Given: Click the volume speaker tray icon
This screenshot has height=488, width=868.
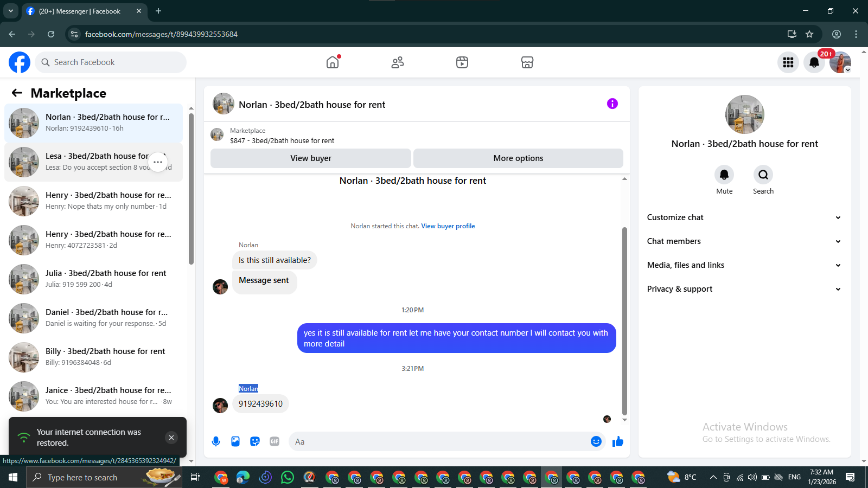Looking at the screenshot, I should 752,477.
